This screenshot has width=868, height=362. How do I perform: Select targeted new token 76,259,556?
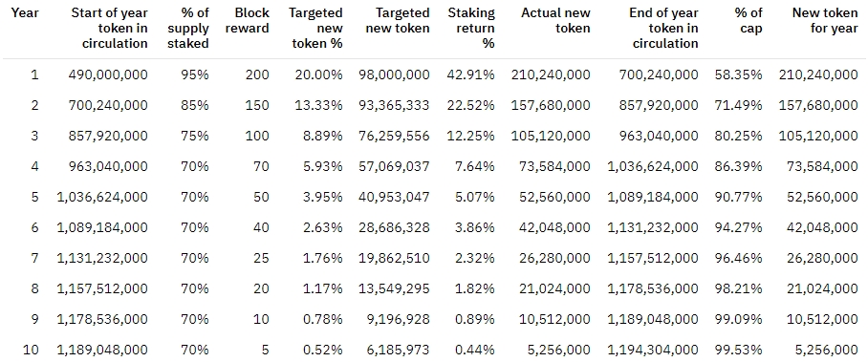pos(394,136)
